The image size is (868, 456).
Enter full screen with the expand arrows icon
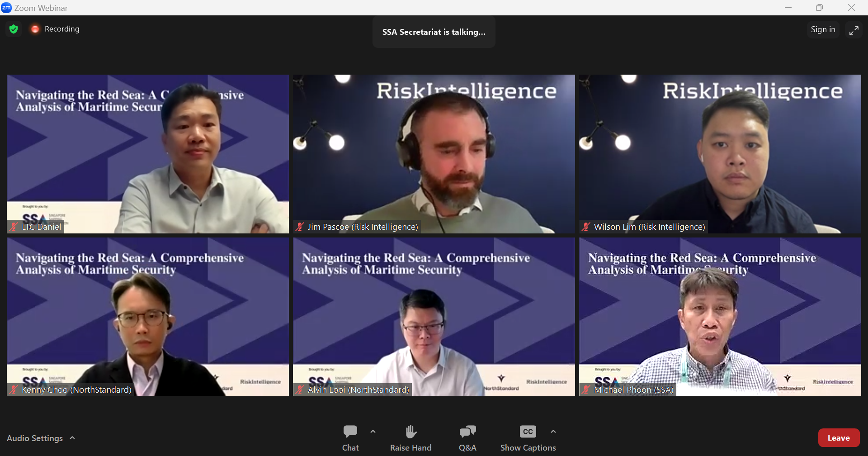coord(854,30)
